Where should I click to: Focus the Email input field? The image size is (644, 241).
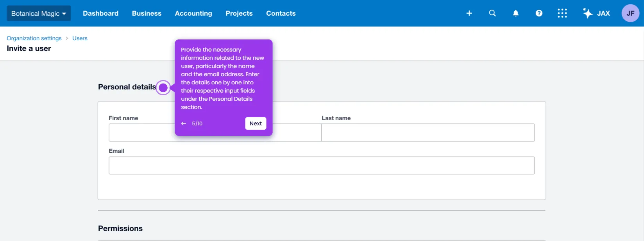point(322,165)
